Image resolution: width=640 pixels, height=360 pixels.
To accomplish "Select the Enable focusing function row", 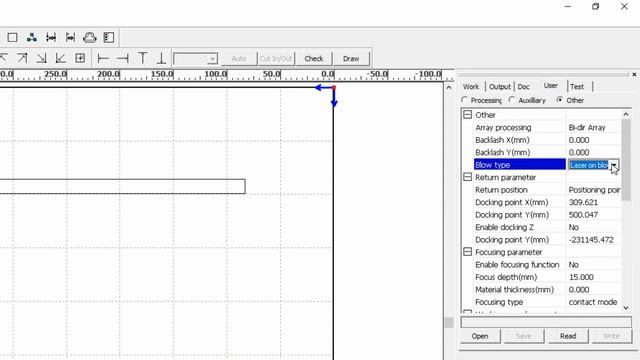I will coord(547,264).
